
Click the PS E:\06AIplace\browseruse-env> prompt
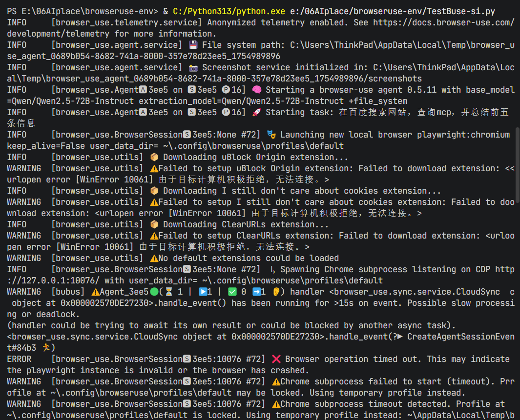83,11
